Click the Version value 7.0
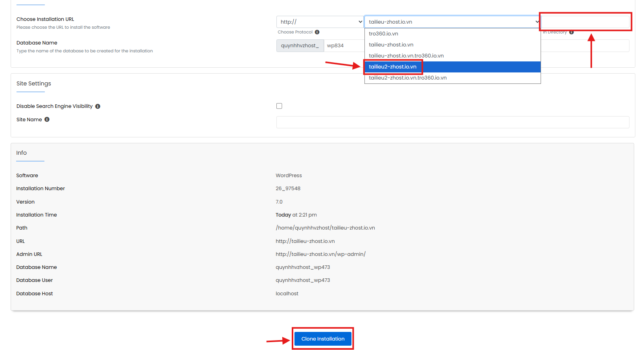 [x=279, y=202]
